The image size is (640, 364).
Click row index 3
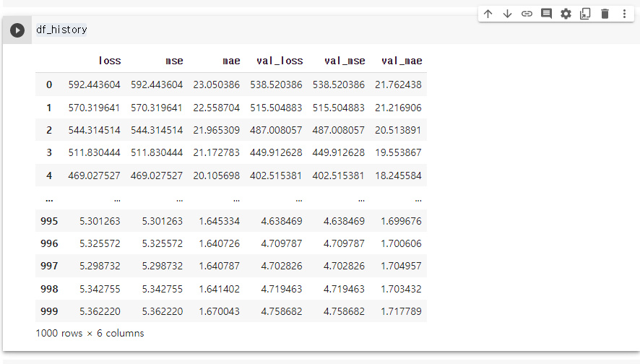[49, 152]
